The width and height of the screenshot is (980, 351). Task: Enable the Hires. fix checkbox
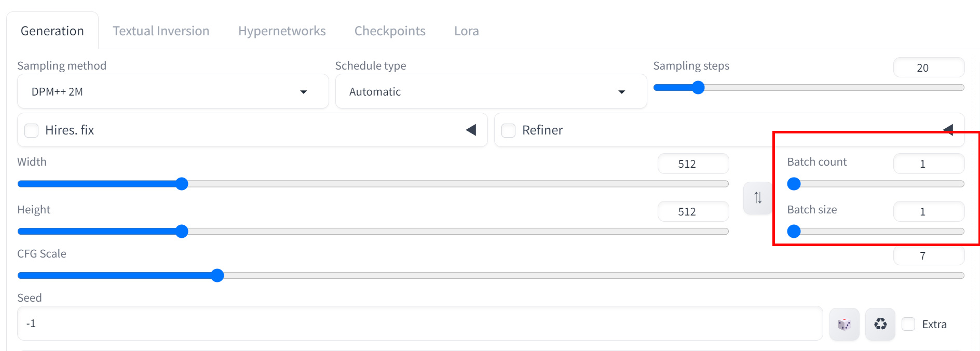32,130
